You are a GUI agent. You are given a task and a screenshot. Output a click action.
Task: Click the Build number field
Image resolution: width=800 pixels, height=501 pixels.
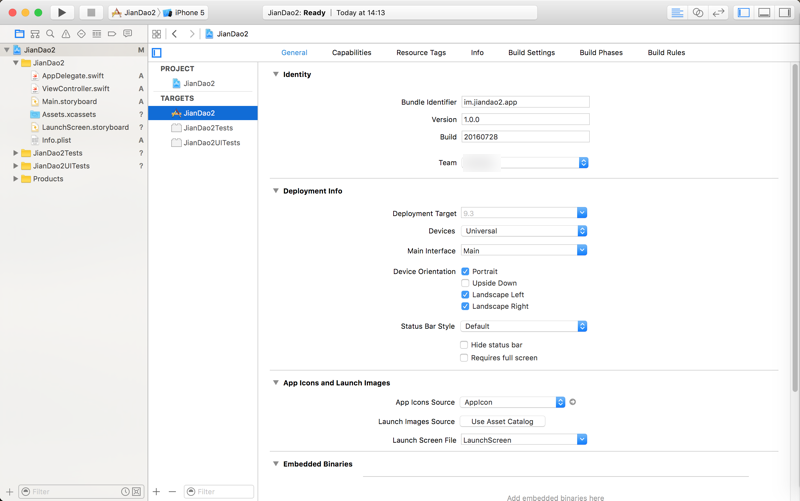coord(526,137)
